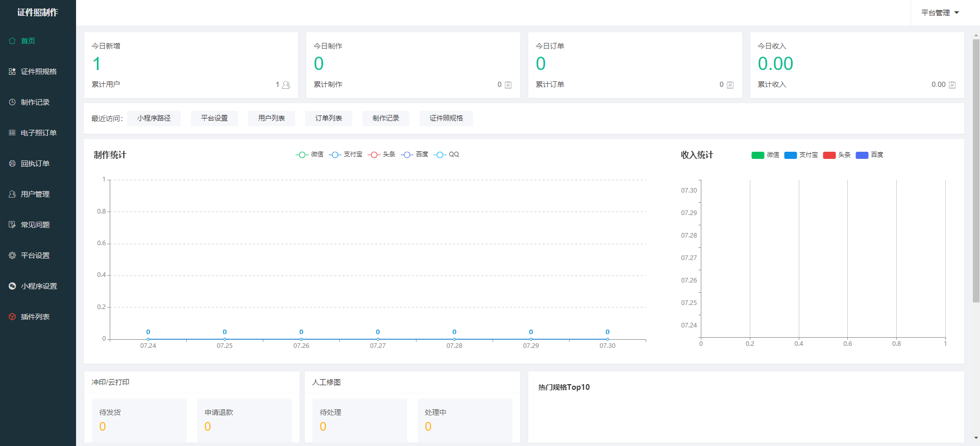Open 平台设置 in the sidebar
This screenshot has height=446, width=980.
38,255
